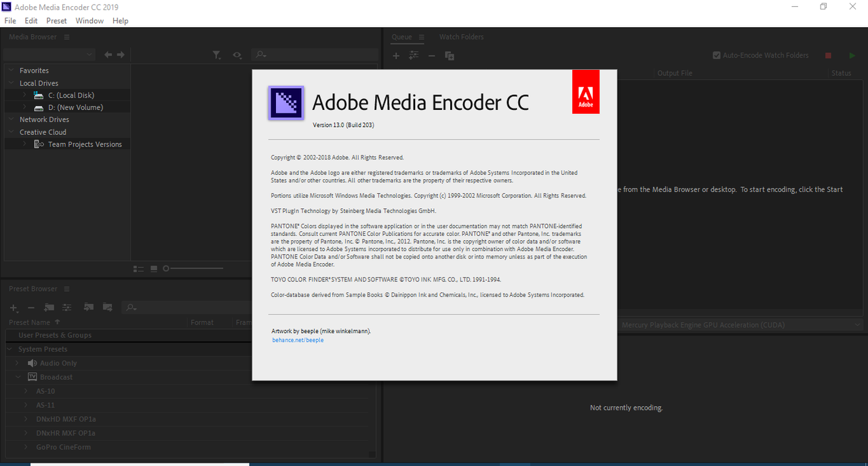Start the Queue with green play button
The width and height of the screenshot is (868, 466).
[852, 56]
